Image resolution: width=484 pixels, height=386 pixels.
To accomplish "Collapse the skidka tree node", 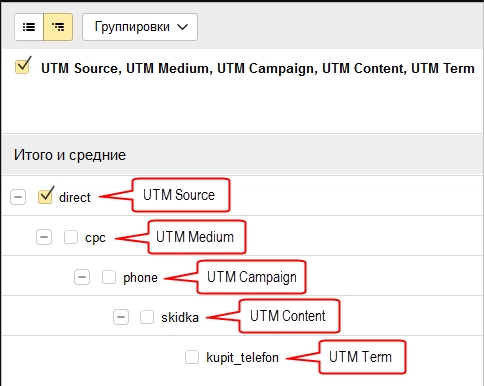I will coord(121,317).
